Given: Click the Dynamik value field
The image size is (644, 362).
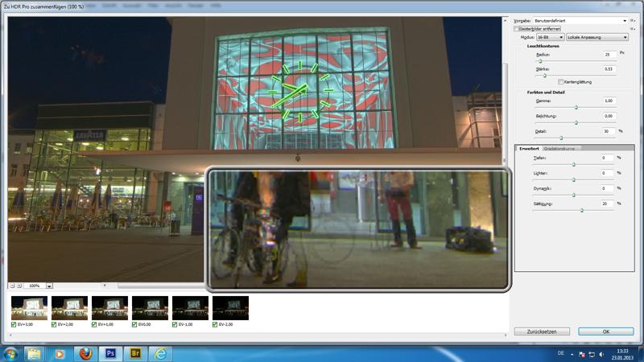Looking at the screenshot, I should click(x=606, y=188).
